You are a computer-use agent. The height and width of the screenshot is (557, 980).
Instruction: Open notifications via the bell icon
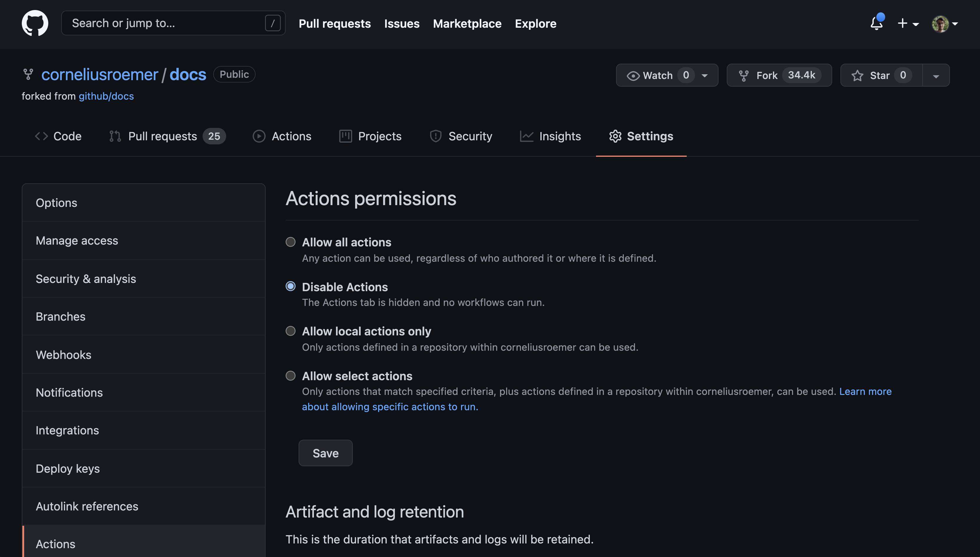(x=876, y=24)
